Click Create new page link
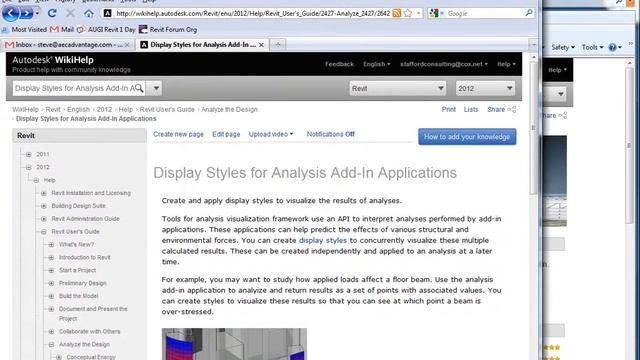Screen dimensions: 640x360 point(178,134)
